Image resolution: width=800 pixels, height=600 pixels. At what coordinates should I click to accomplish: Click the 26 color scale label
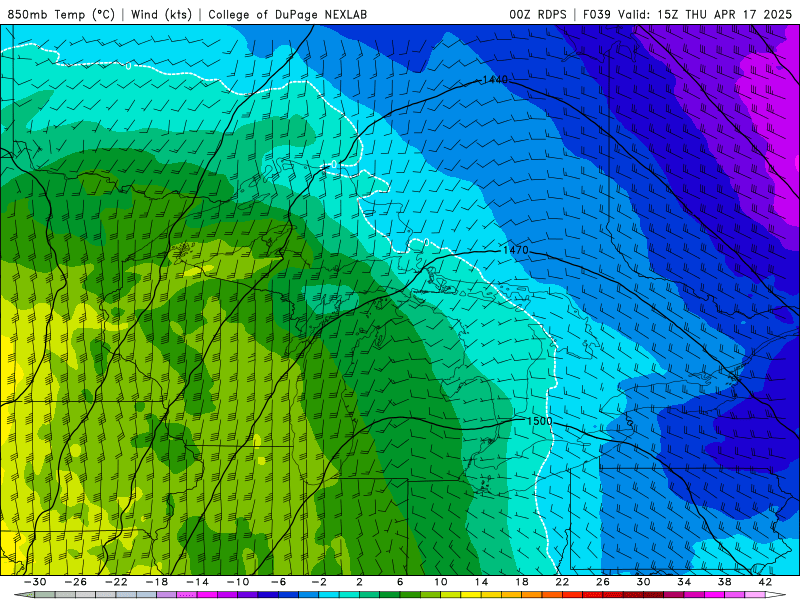point(603,582)
